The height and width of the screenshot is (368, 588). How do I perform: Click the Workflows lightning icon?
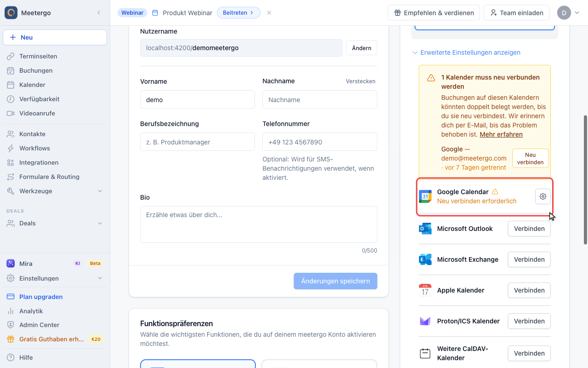(11, 148)
